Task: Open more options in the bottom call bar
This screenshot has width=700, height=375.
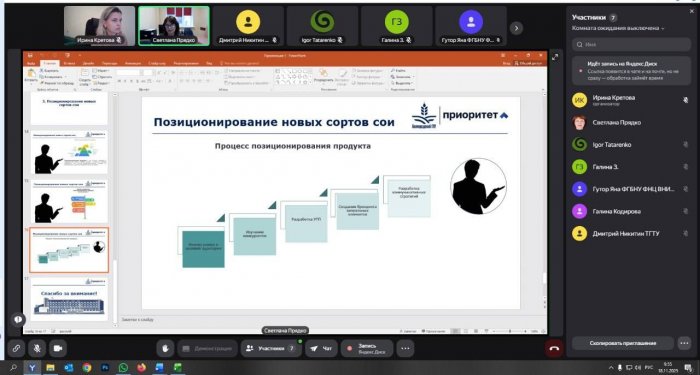Action: 405,349
